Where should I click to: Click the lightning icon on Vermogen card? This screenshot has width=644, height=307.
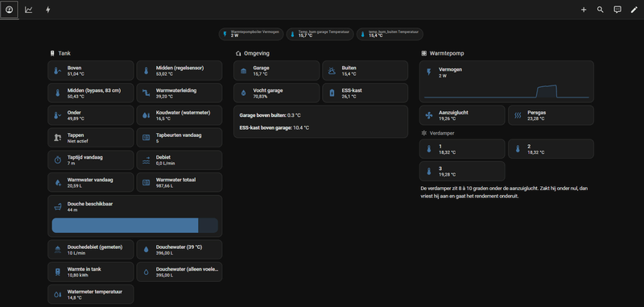[x=429, y=73]
